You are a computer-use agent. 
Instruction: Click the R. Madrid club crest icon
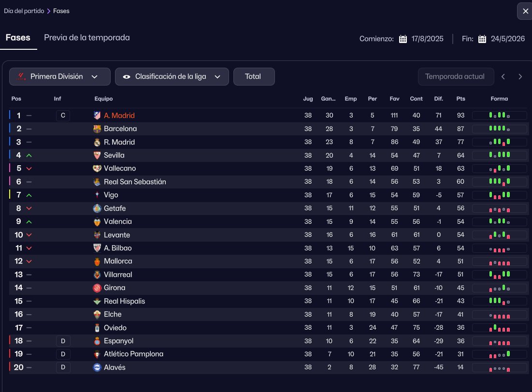pos(97,142)
